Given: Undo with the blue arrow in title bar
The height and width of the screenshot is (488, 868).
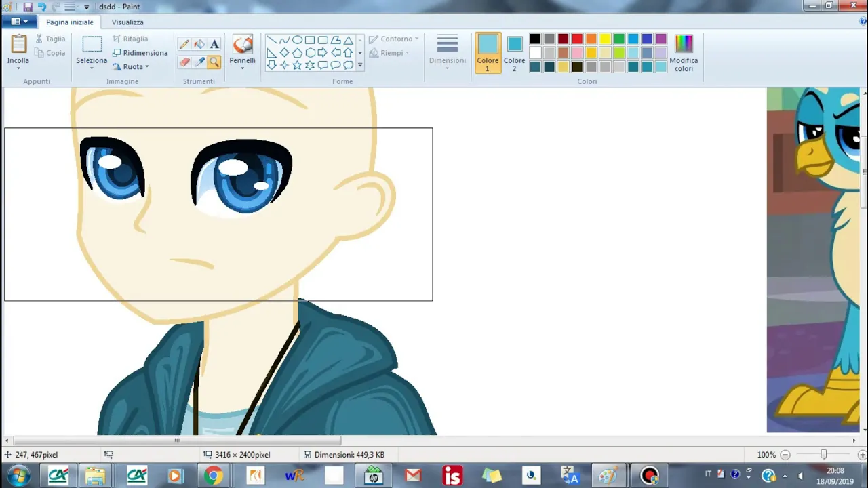Looking at the screenshot, I should click(x=42, y=7).
